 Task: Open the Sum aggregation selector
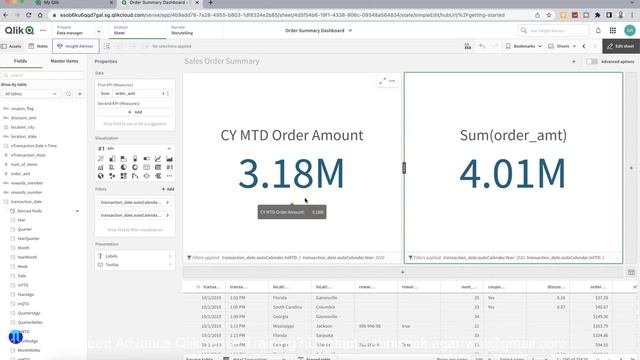(105, 93)
